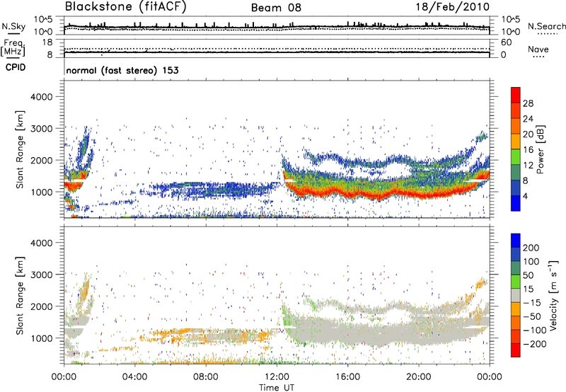Screen dimensions: 566x392
Task: Click the date '18/Feb/2010'
Action: click(453, 7)
